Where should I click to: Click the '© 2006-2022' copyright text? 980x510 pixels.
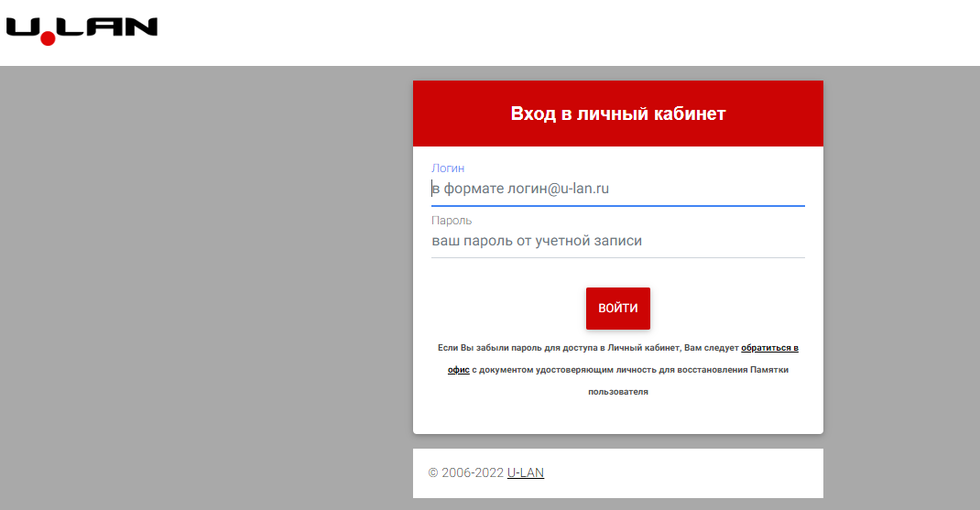pos(465,472)
